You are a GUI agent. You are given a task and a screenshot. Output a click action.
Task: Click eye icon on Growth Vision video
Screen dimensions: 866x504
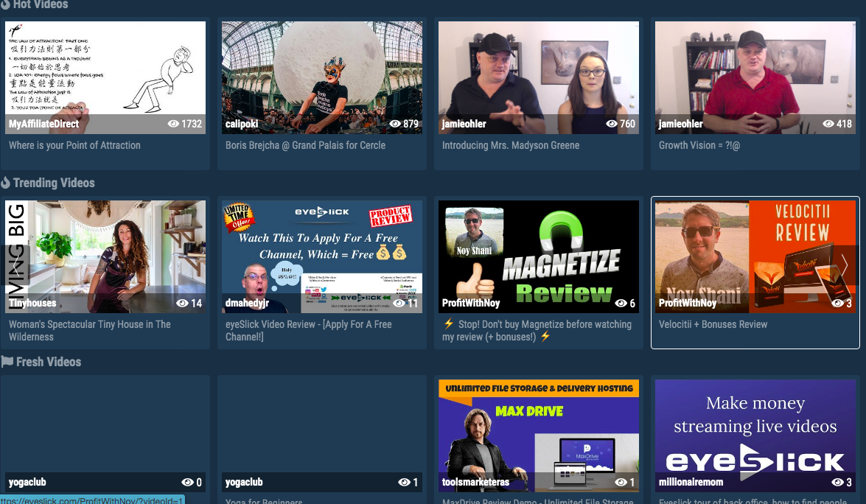(828, 124)
